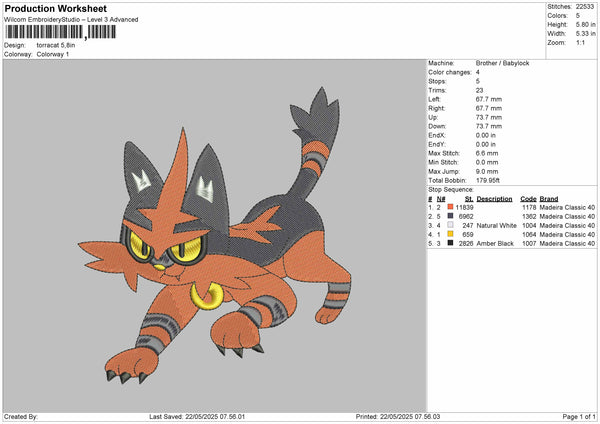Screen dimensions: 600x424
Task: Click the 'Stop Sequence:' label
Action: pos(451,190)
